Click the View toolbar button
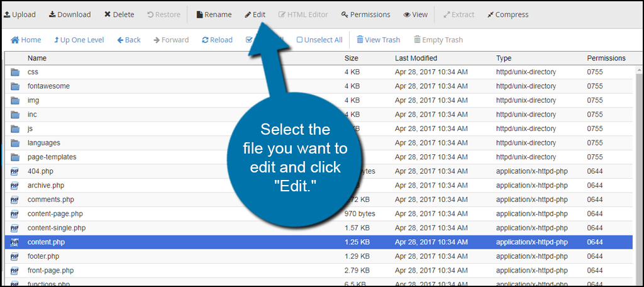Image resolution: width=644 pixels, height=287 pixels. click(x=415, y=14)
